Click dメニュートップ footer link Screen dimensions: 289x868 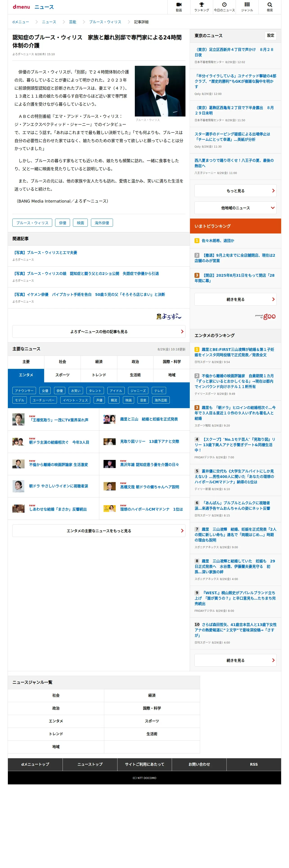pos(35,764)
